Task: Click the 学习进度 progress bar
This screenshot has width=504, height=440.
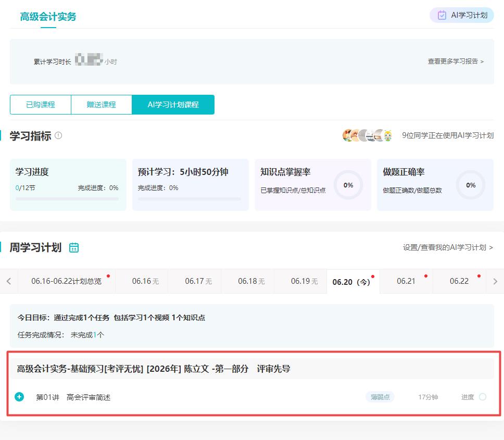Action: pos(67,199)
